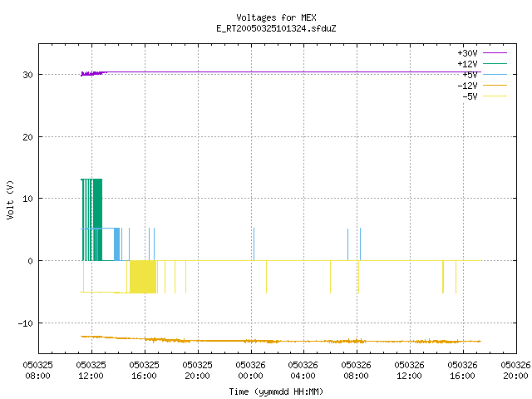Click the -12V orange legend line
The height and width of the screenshot is (399, 532).
click(x=495, y=85)
